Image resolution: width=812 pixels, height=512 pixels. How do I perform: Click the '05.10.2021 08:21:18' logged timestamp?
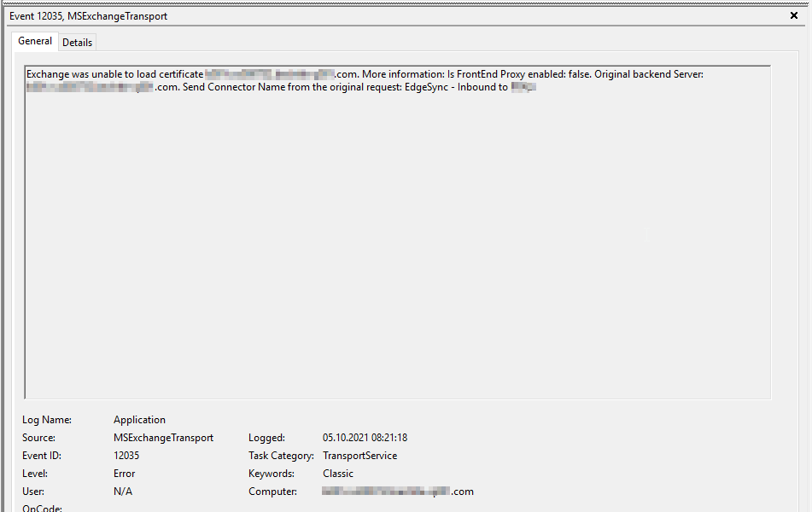click(x=365, y=438)
